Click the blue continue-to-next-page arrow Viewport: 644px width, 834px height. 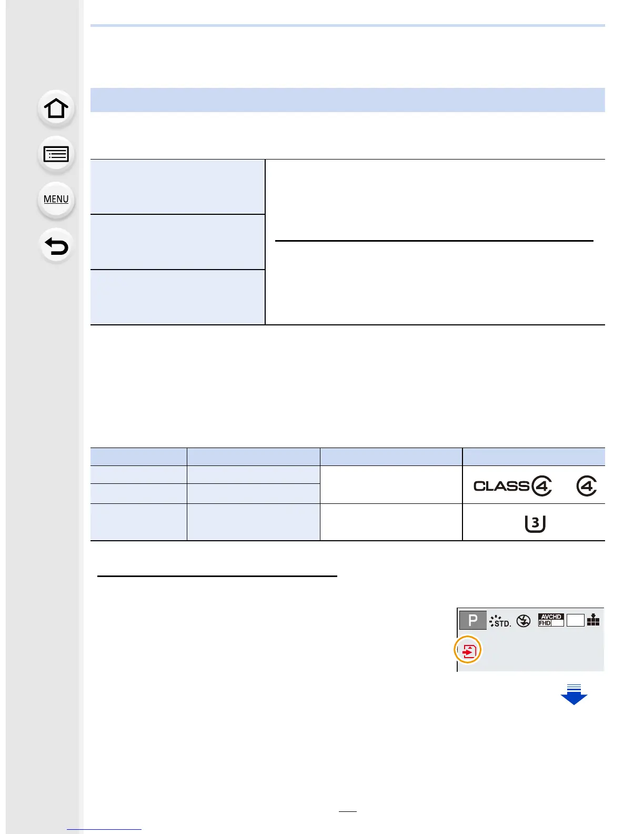pyautogui.click(x=573, y=694)
